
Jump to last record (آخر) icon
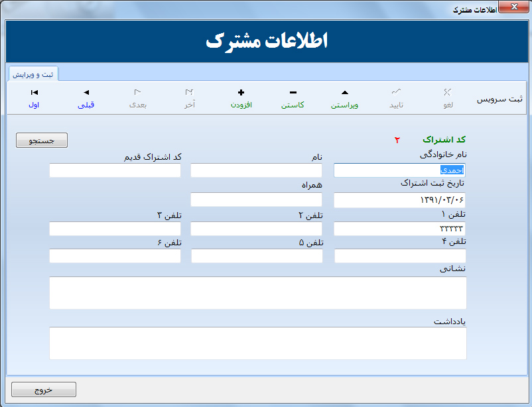point(189,92)
